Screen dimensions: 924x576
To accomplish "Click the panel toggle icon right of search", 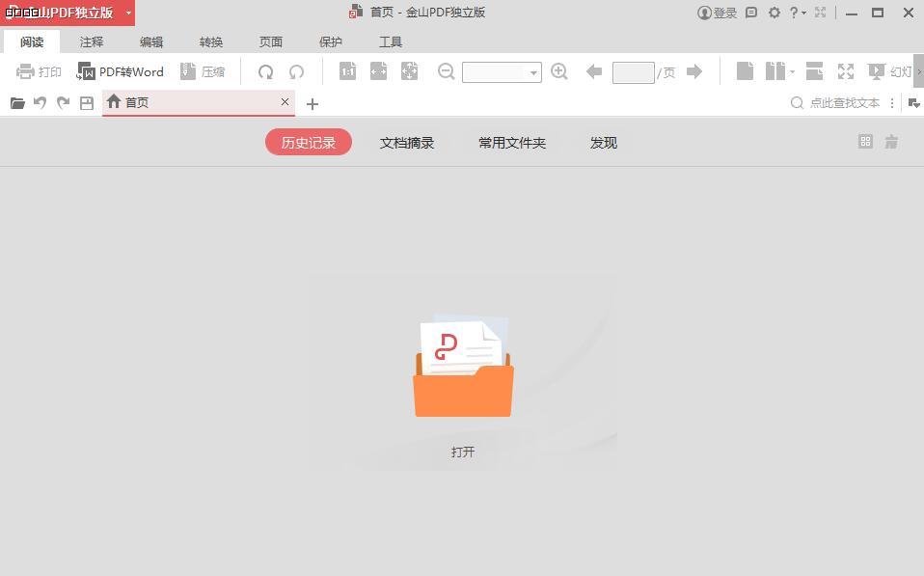I will click(914, 103).
